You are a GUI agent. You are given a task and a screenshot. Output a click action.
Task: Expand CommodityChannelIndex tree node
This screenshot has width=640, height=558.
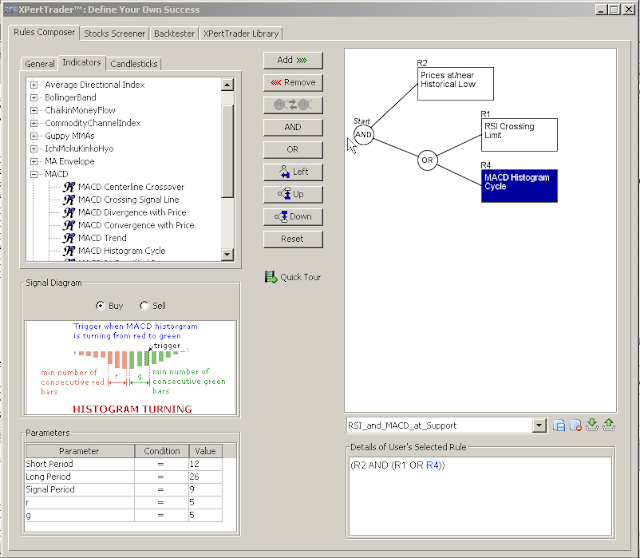(x=34, y=123)
